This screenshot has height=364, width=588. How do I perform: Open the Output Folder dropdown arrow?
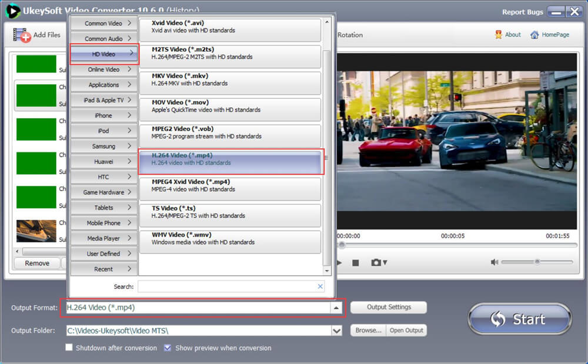[336, 330]
